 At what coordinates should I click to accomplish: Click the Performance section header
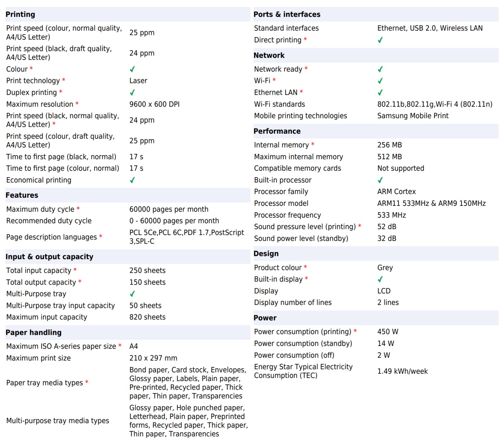tap(277, 131)
